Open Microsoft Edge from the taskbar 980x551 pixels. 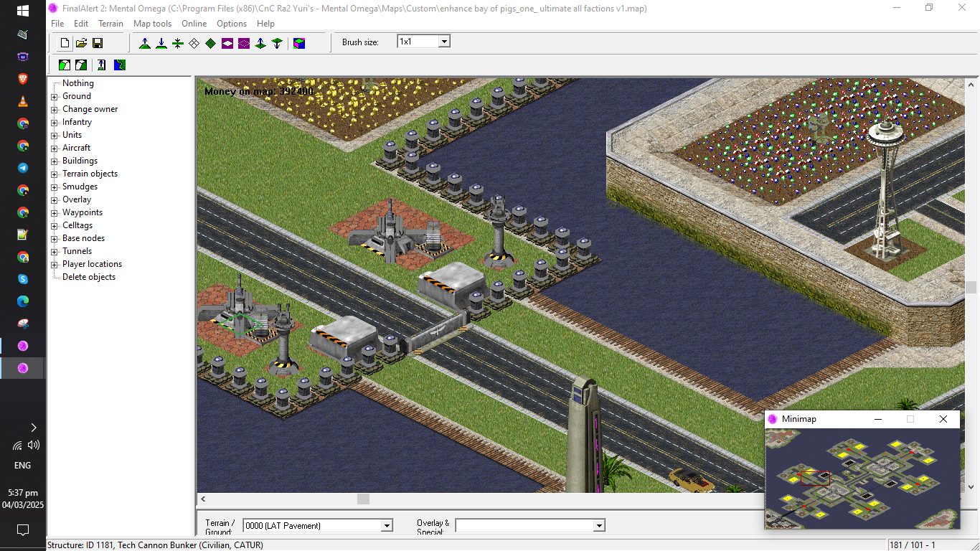(22, 301)
